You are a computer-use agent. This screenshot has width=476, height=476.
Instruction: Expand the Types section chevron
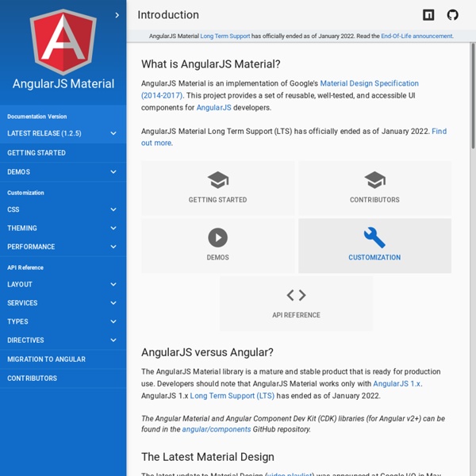click(113, 321)
